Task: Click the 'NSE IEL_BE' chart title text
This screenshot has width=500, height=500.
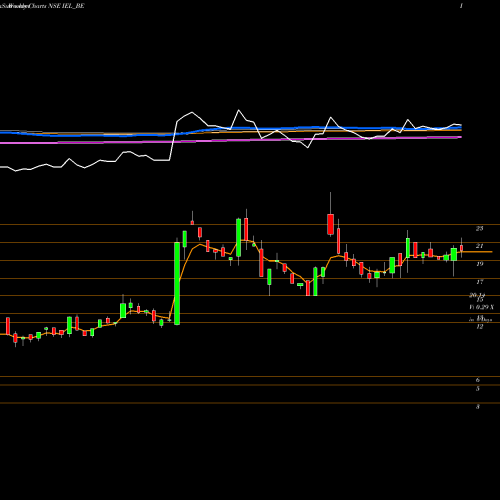Action: pyautogui.click(x=66, y=6)
